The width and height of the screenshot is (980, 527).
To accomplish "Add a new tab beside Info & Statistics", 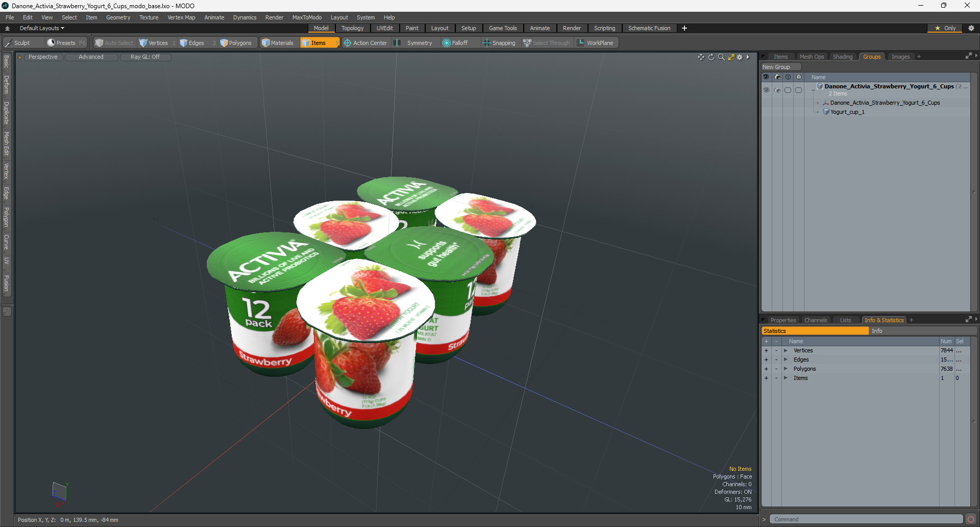I will coord(911,320).
